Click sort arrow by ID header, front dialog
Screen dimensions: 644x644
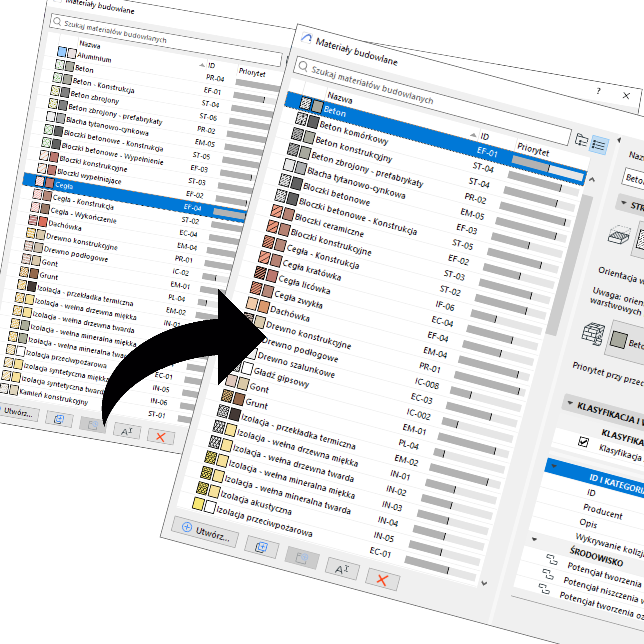473,135
